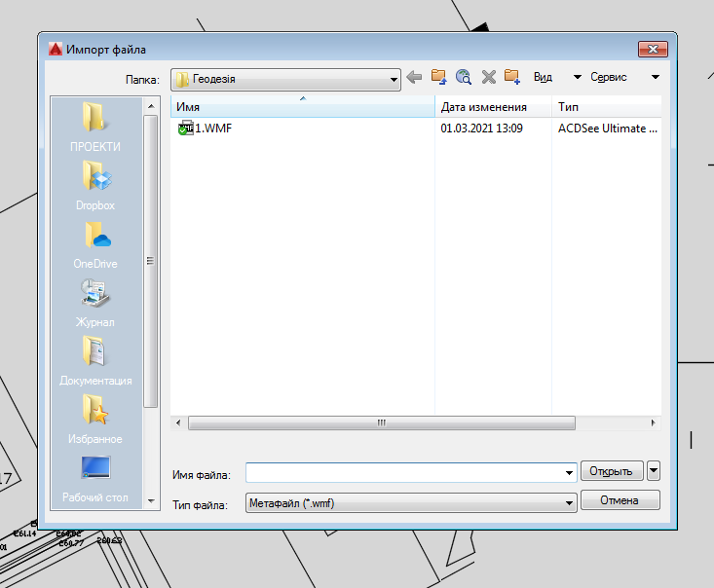Viewport: 714px width, 588px height.
Task: Click the Delete (X) toolbar icon
Action: click(x=489, y=78)
